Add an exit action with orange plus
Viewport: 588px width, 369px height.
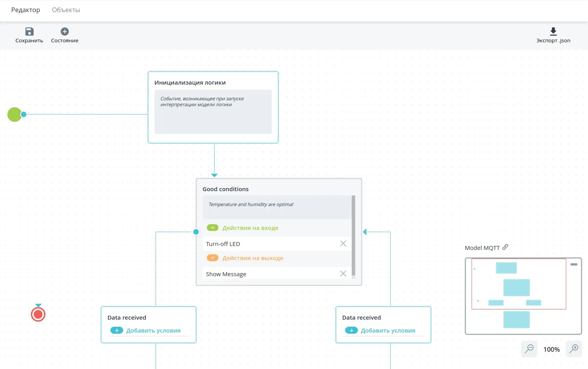(212, 258)
